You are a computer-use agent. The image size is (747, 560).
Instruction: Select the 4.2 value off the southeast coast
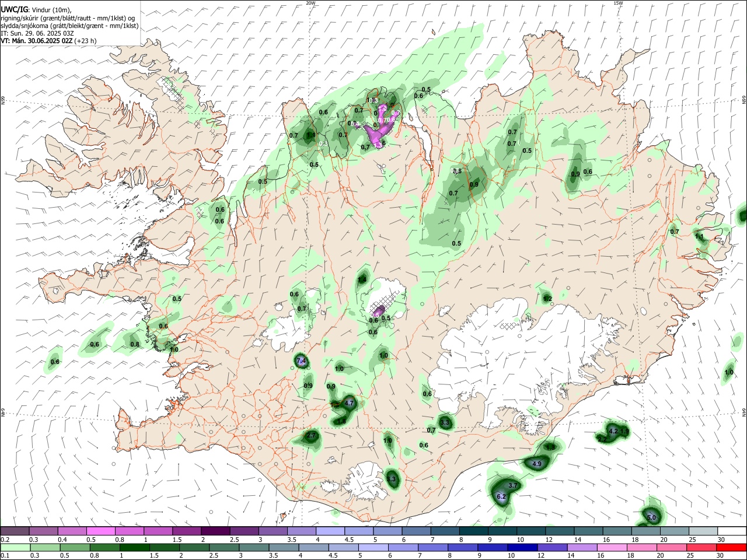[613, 431]
